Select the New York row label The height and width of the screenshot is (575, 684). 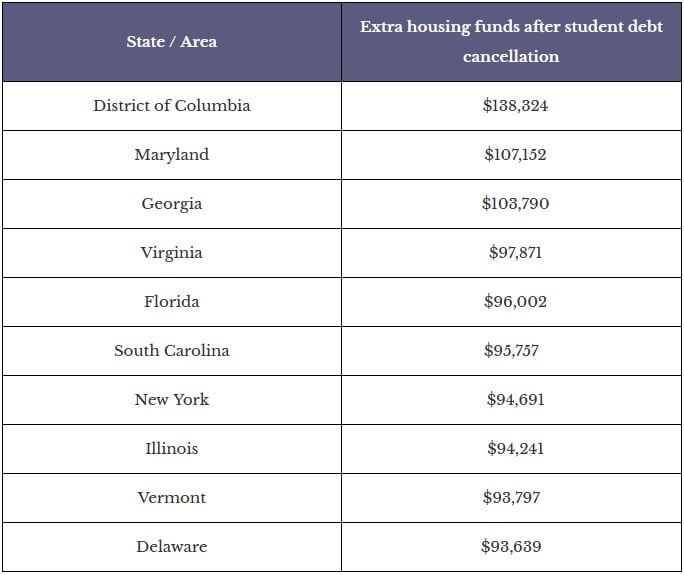[171, 400]
